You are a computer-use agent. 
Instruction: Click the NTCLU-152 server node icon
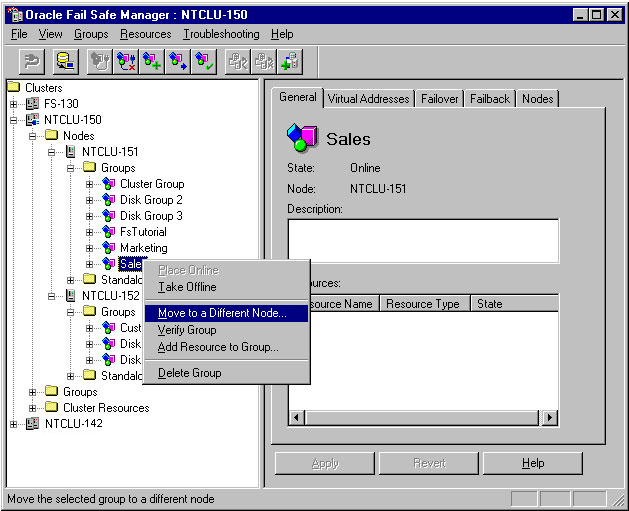70,296
